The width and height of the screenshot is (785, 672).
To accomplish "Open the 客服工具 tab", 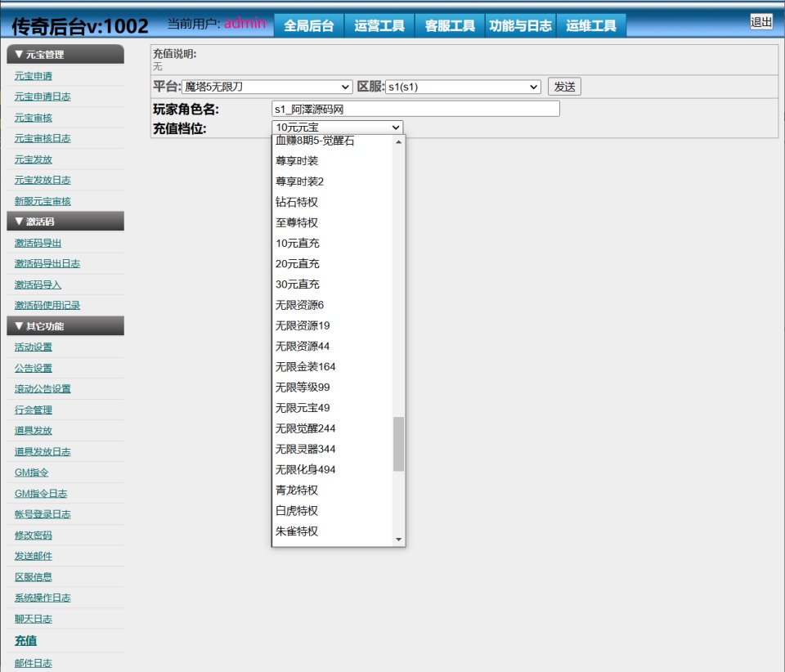I will (450, 25).
